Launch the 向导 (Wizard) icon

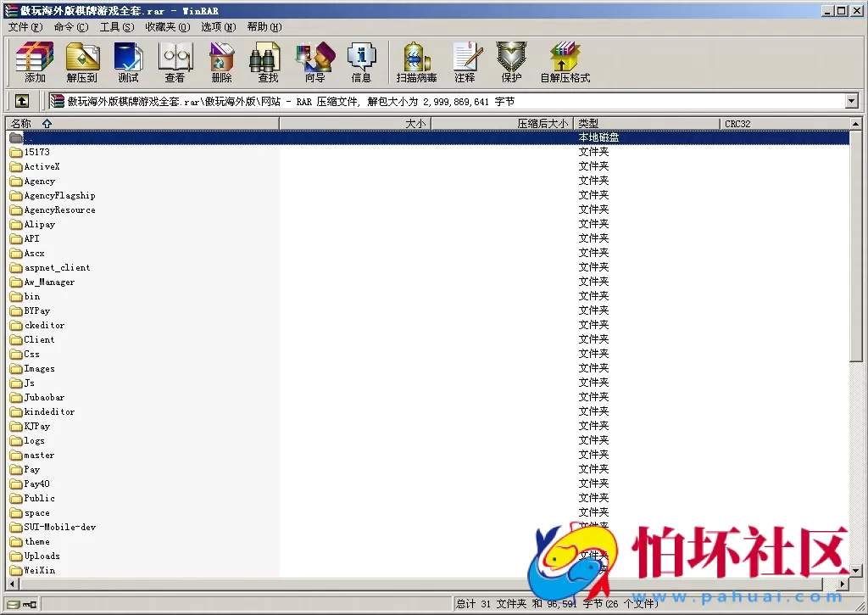[x=314, y=62]
